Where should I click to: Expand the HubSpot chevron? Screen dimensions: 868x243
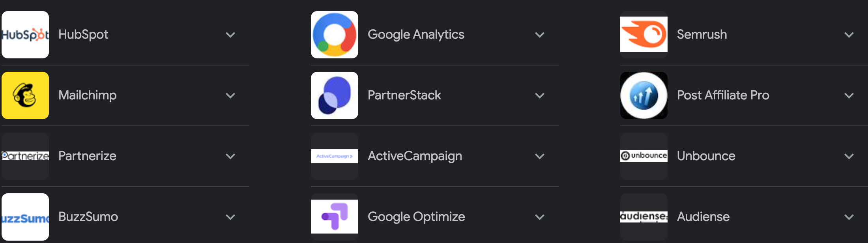click(230, 35)
